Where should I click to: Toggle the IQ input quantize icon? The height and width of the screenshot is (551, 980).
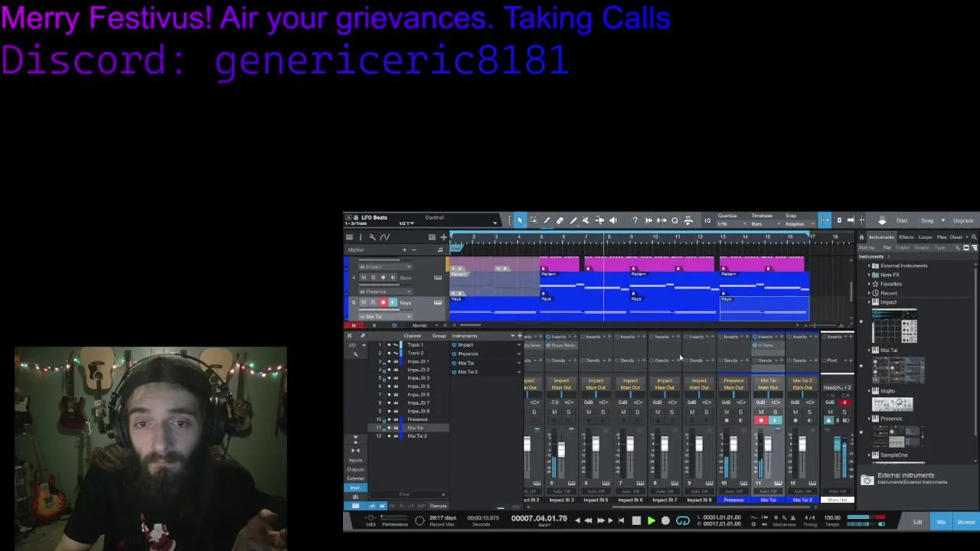pyautogui.click(x=707, y=220)
